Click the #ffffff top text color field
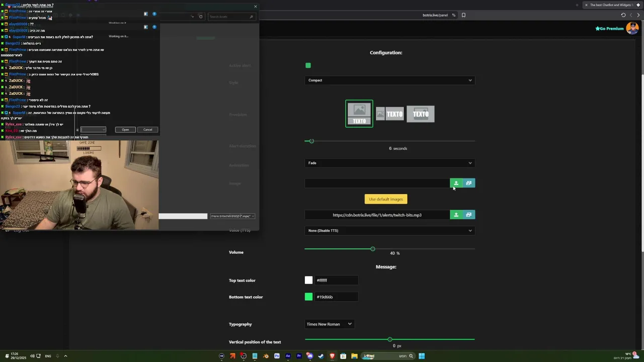The width and height of the screenshot is (644, 362). coord(336,280)
